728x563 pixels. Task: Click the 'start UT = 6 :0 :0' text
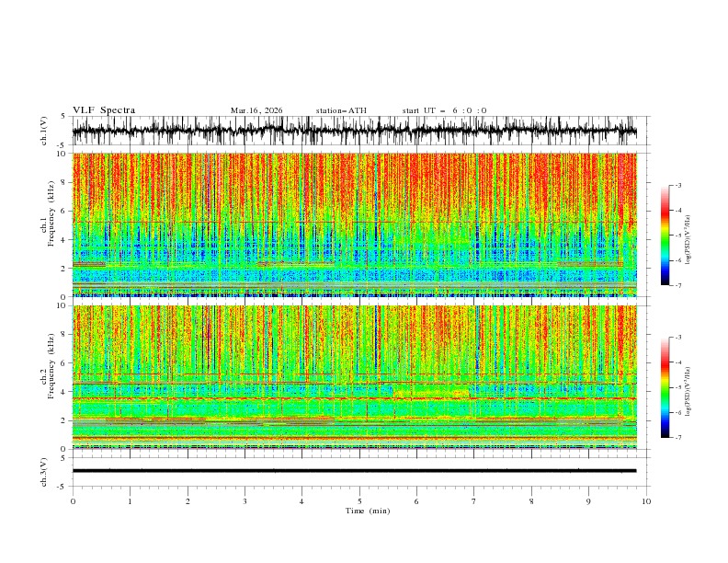point(444,110)
